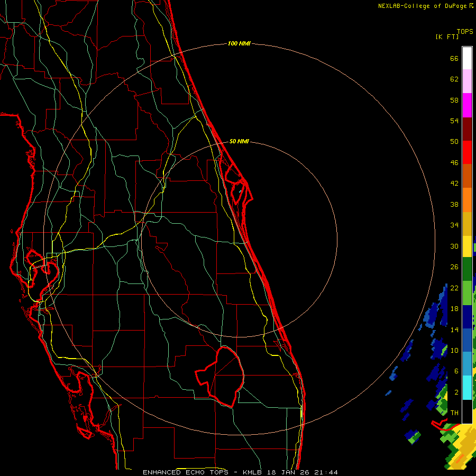The height and width of the screenshot is (476, 476).
Task: Select the light green legend swatch
Action: tap(467, 293)
